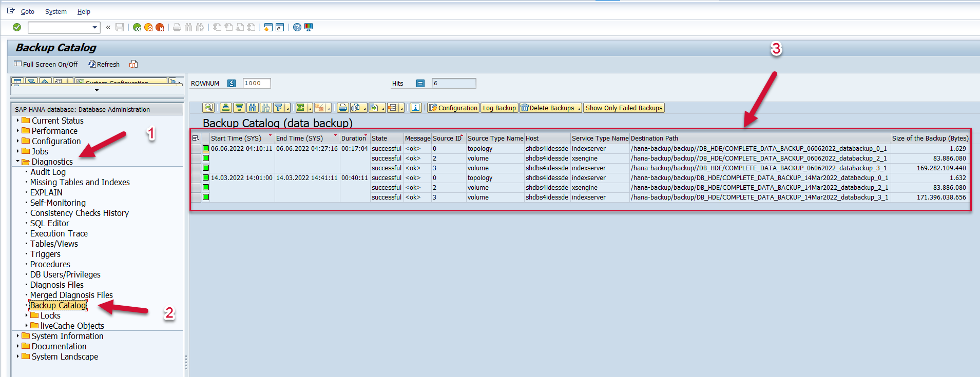Click the green Enter checkmark icon
This screenshot has height=377, width=980.
point(17,27)
